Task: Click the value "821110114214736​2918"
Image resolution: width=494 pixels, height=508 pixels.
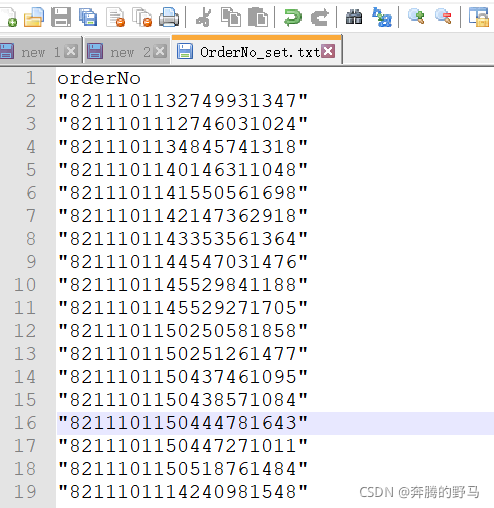Action: pyautogui.click(x=183, y=216)
